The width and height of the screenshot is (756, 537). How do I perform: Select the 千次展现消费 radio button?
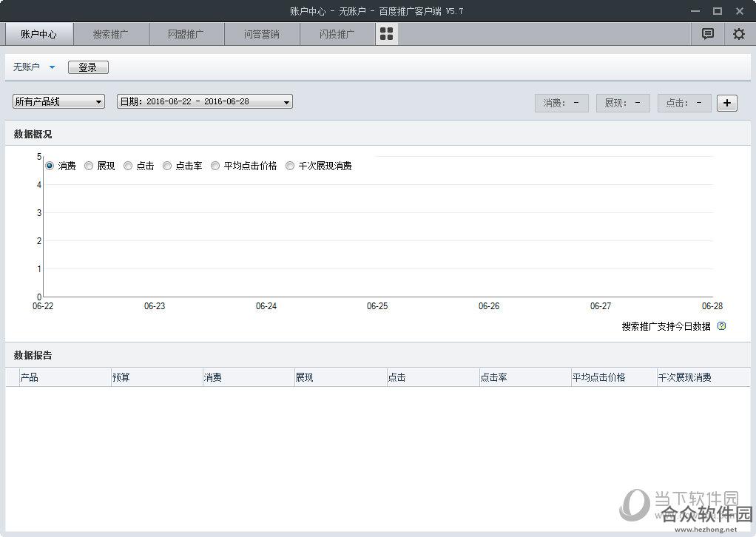(290, 166)
